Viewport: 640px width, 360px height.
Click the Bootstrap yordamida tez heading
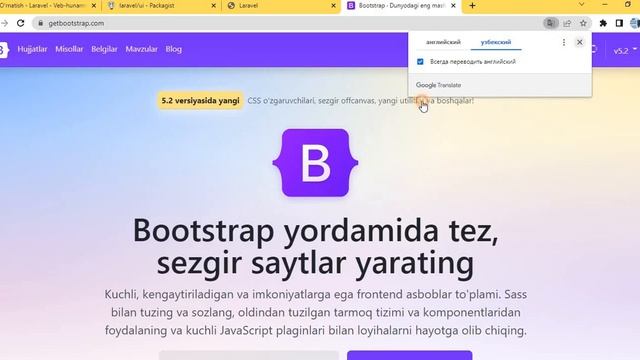pos(316,247)
